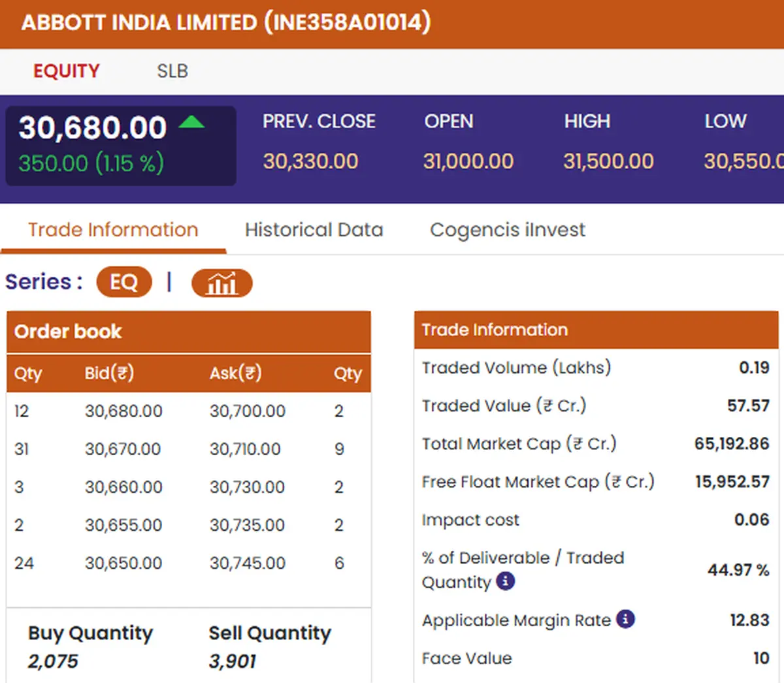The height and width of the screenshot is (683, 784).
Task: Click the ask price 30,710.00
Action: pos(245,449)
